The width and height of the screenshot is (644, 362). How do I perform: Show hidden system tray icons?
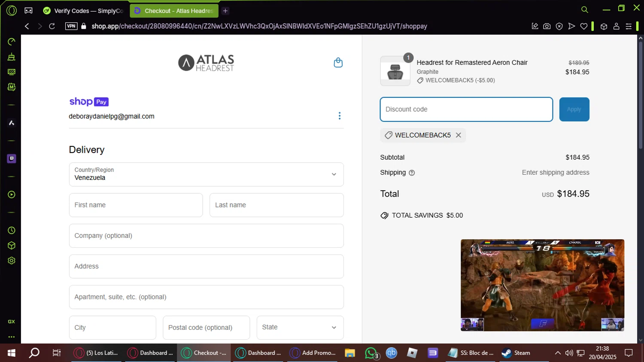point(558,353)
